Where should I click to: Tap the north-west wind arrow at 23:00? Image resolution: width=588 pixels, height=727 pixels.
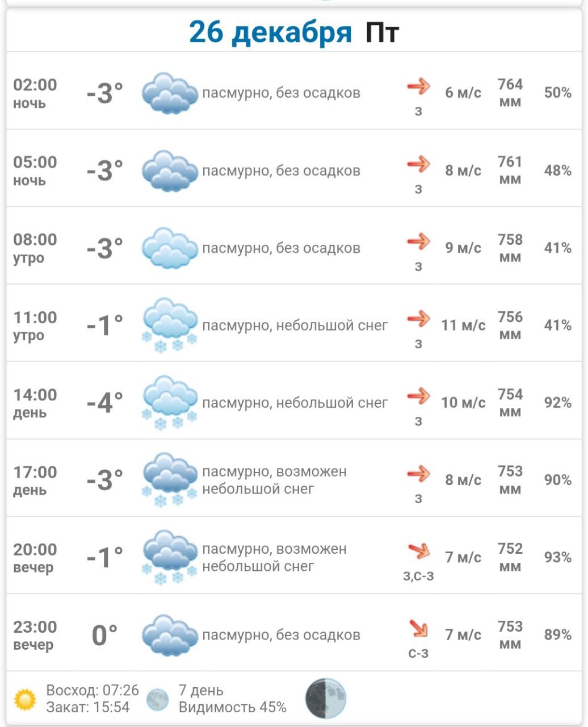point(419,628)
